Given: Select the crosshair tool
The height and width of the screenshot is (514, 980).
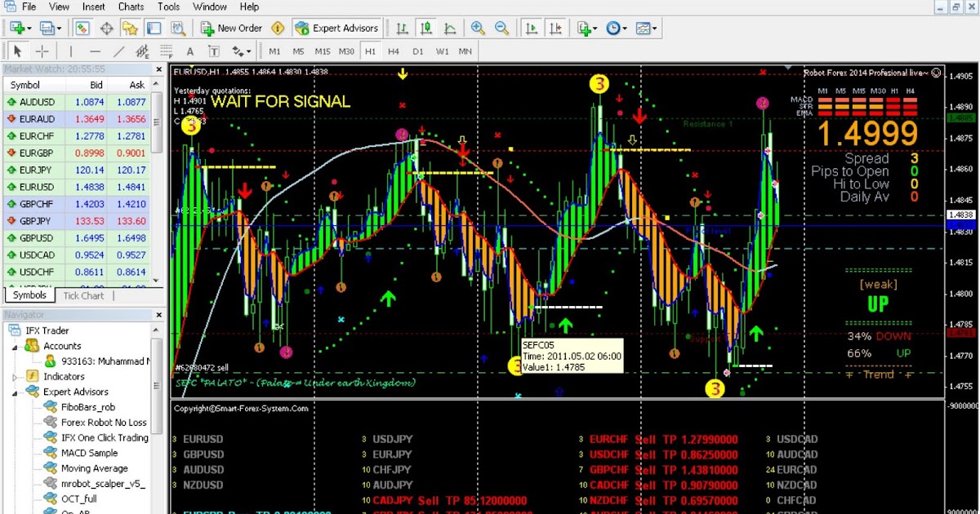Looking at the screenshot, I should click(42, 51).
